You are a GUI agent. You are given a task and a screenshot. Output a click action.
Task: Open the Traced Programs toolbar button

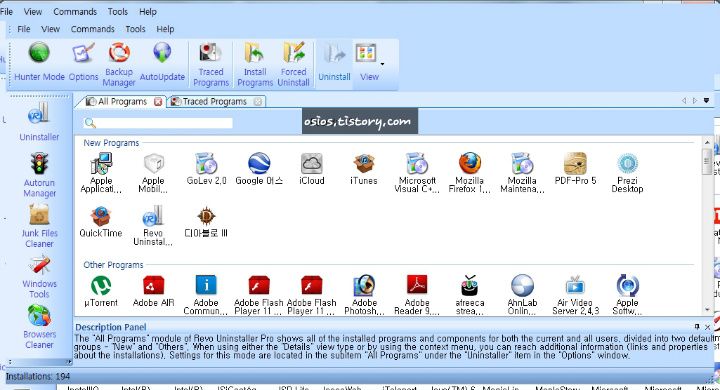(211, 64)
